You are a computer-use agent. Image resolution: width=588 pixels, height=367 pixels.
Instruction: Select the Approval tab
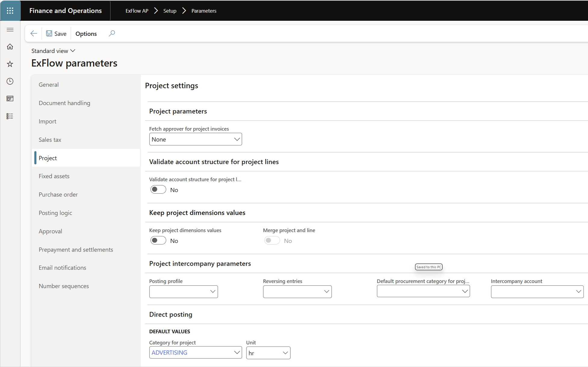[86, 231]
